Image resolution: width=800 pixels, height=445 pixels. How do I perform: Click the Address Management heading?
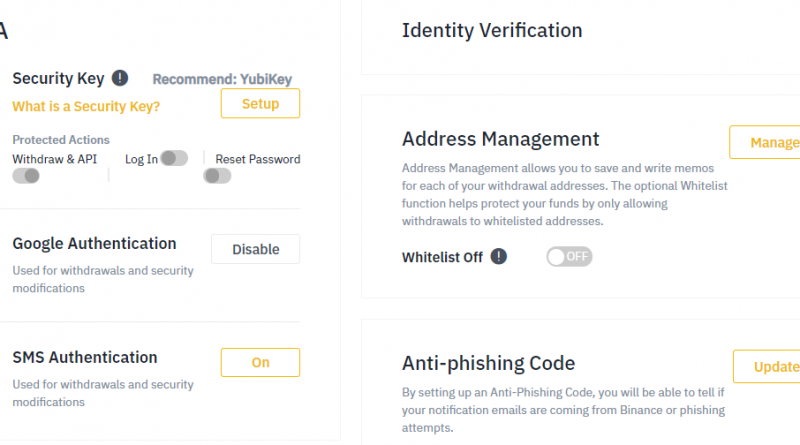click(x=501, y=139)
